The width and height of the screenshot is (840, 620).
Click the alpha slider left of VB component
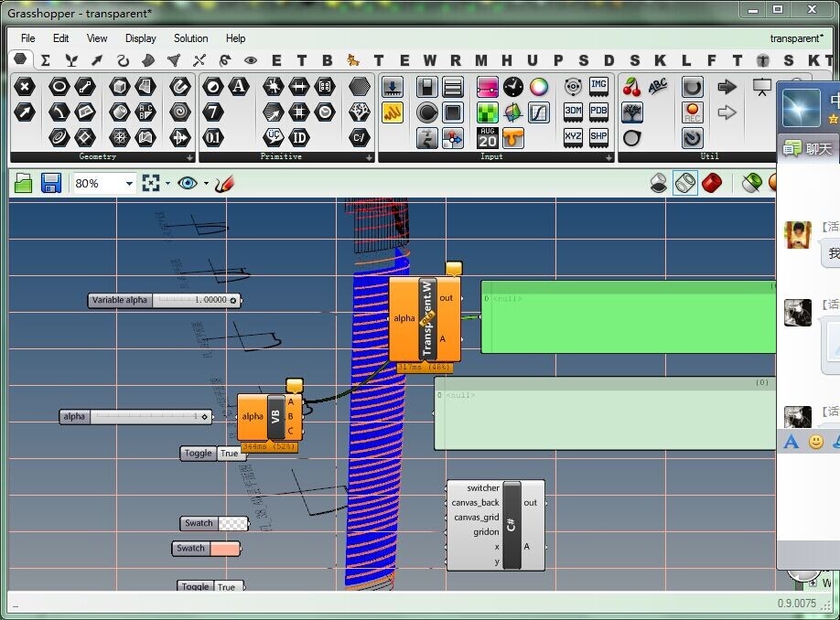pyautogui.click(x=135, y=417)
